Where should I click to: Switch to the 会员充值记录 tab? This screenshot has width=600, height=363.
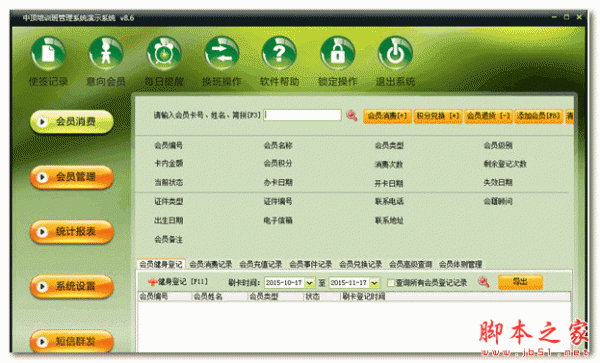[x=261, y=264]
